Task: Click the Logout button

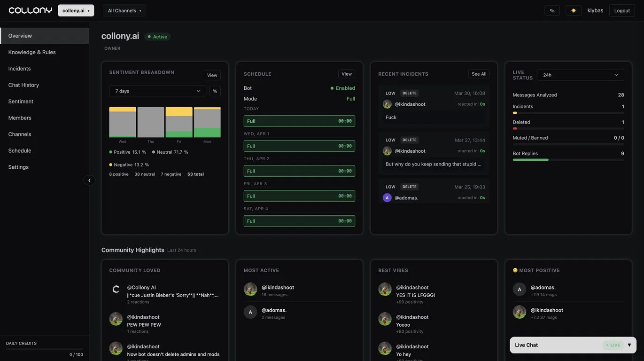Action: [622, 10]
